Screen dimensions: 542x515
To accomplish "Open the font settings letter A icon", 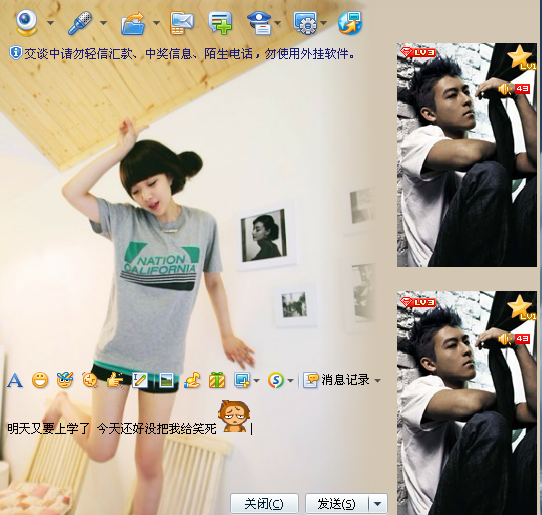I will [15, 381].
